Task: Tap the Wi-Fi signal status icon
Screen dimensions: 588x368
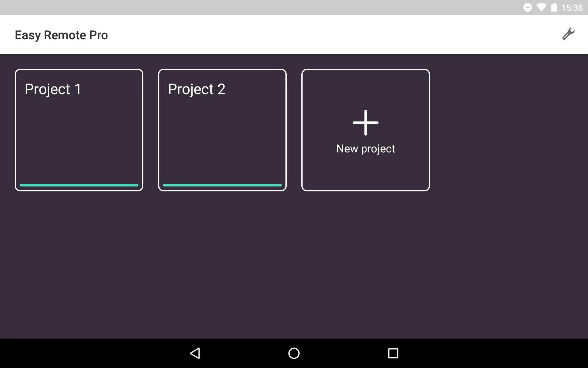Action: point(541,7)
